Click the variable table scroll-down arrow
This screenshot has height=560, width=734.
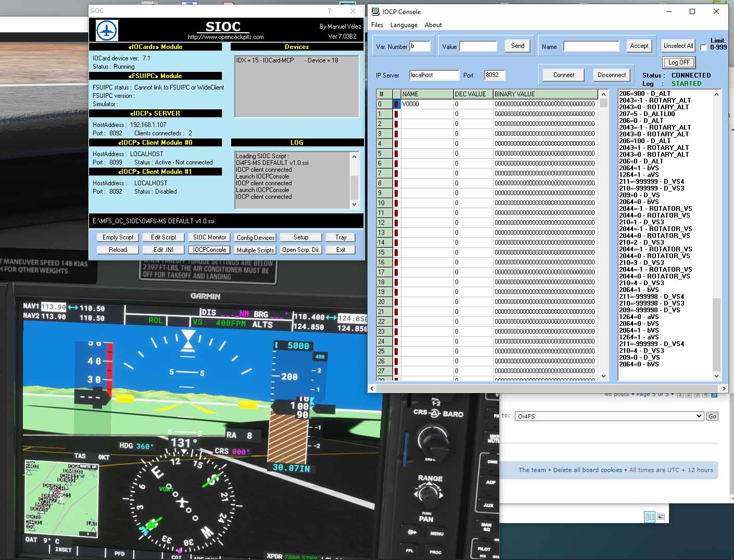pos(604,376)
